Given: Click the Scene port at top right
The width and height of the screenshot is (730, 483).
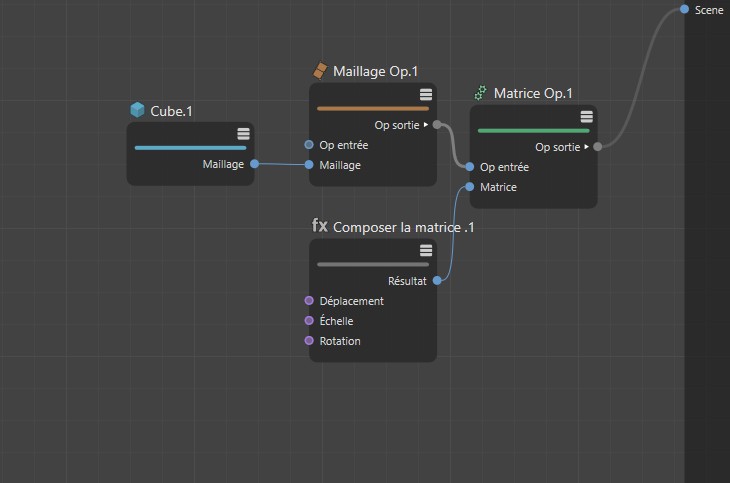Looking at the screenshot, I should 684,9.
